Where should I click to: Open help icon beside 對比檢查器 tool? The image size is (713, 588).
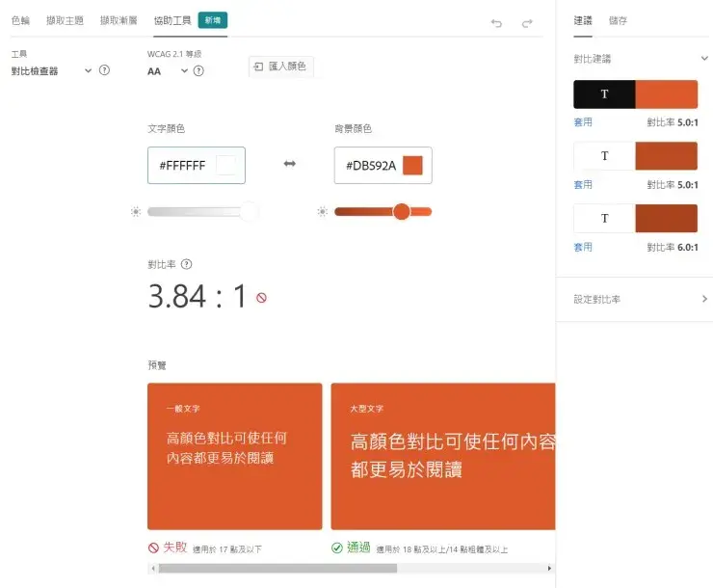104,70
